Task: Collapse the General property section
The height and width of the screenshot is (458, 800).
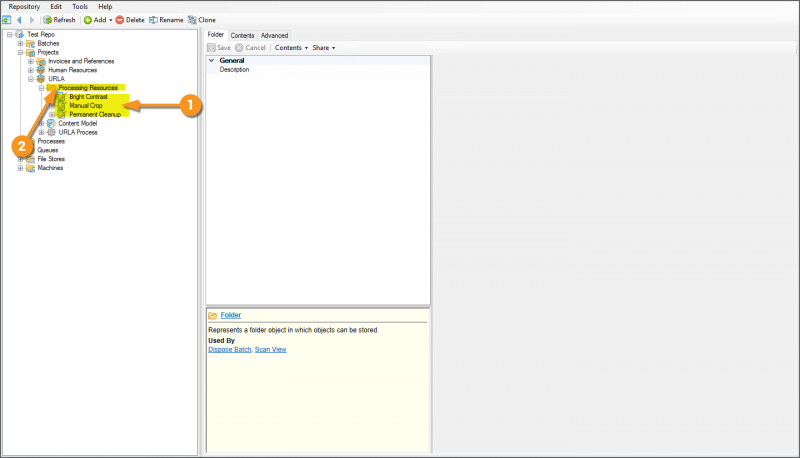Action: (211, 61)
